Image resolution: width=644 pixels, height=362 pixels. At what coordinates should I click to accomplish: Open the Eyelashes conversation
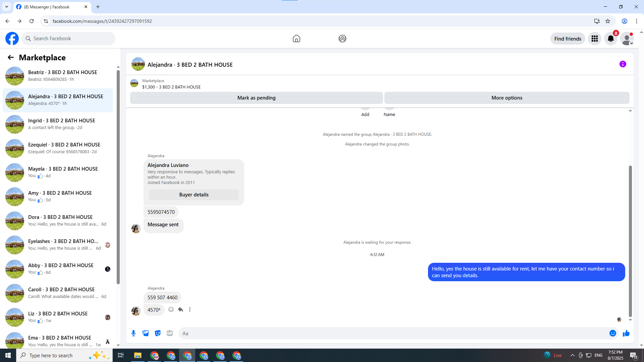[58, 245]
